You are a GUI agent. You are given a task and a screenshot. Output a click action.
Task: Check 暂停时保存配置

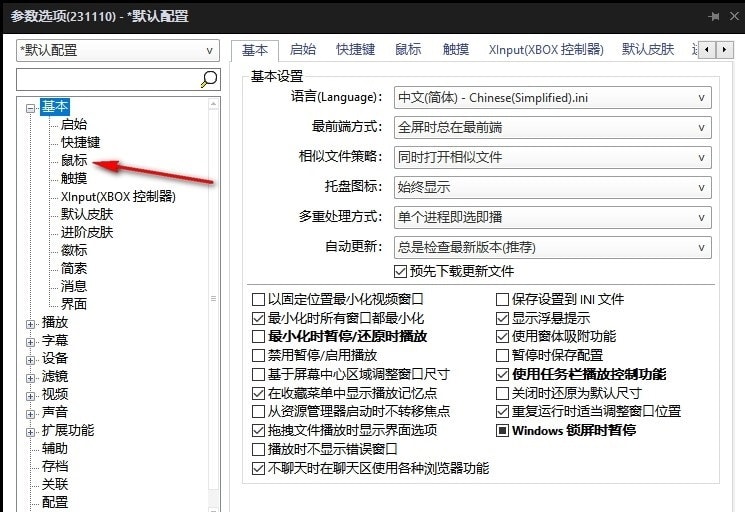(502, 355)
